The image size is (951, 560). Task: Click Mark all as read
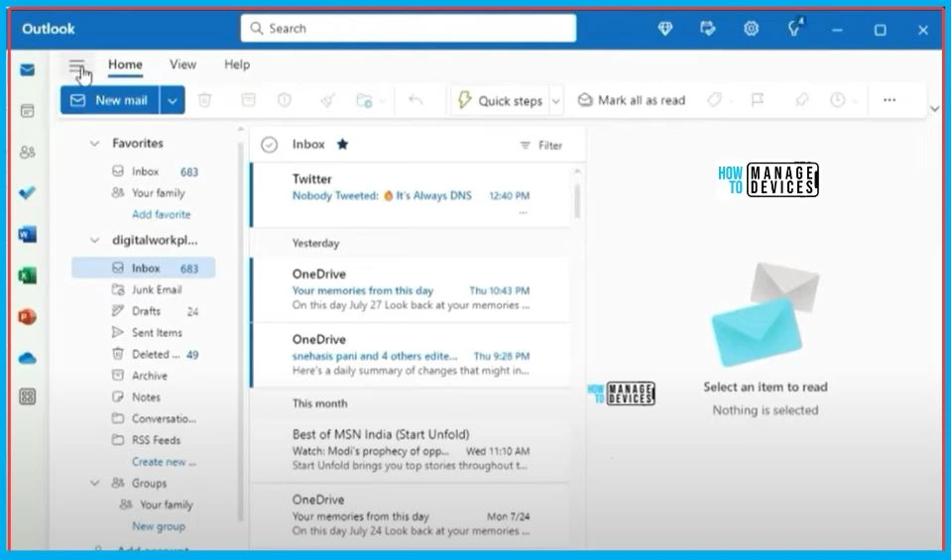click(632, 101)
